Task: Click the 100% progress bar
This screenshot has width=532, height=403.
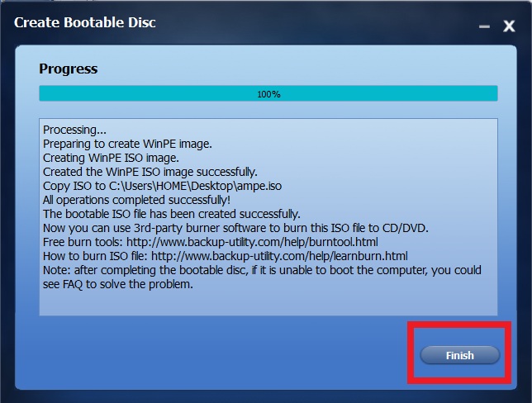Action: (268, 93)
